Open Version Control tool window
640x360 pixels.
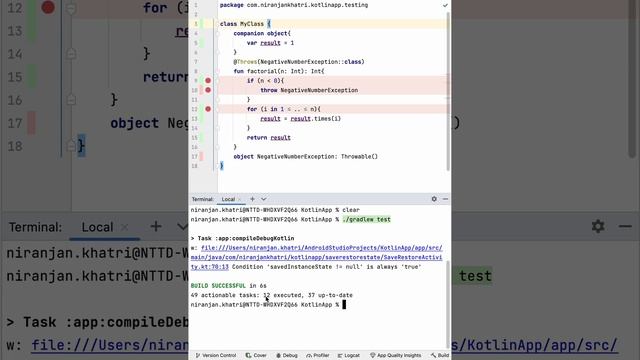[216, 356]
